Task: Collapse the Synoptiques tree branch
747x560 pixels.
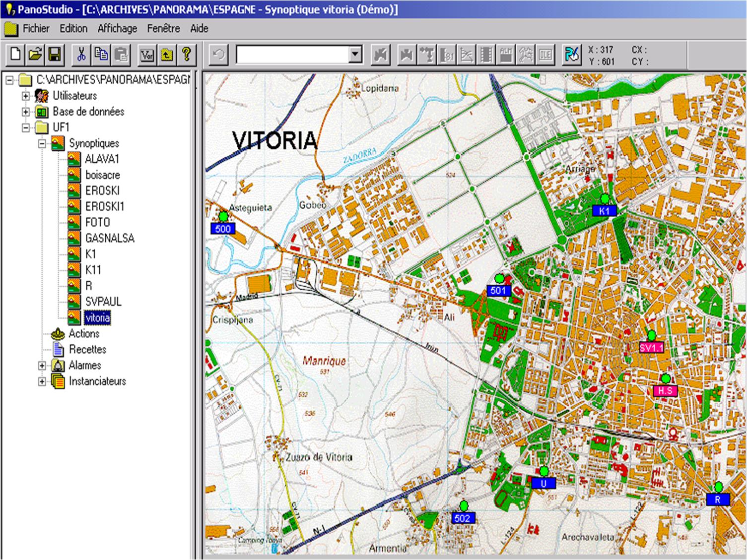Action: (x=42, y=143)
